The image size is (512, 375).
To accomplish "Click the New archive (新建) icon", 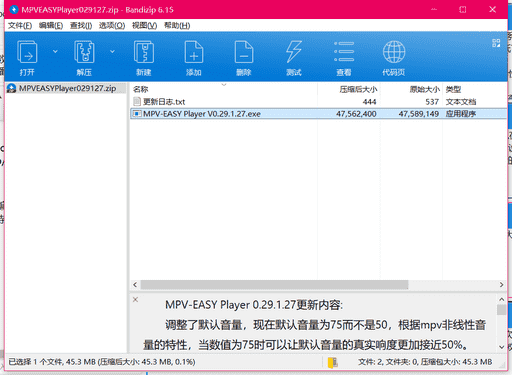I will (x=144, y=52).
